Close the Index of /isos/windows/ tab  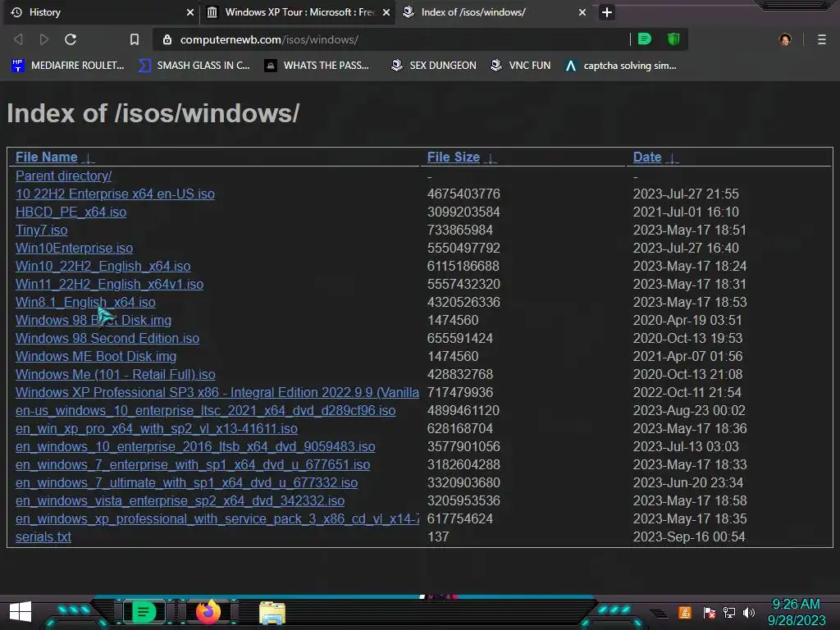[x=582, y=12]
